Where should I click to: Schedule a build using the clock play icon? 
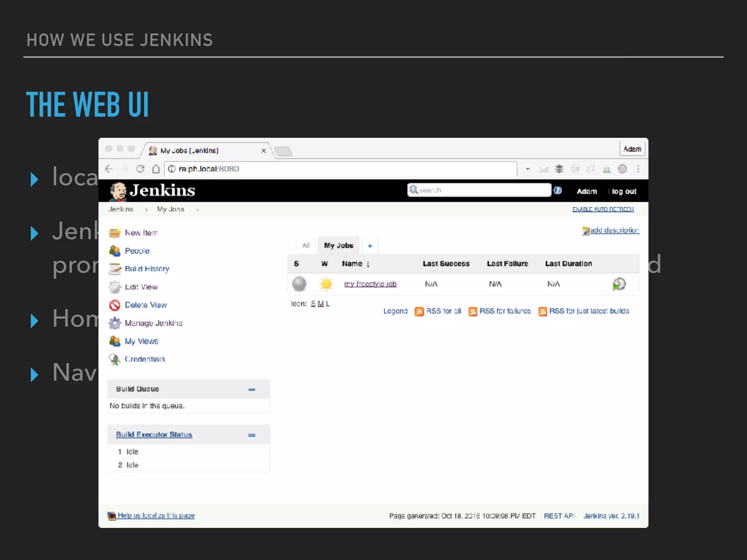tap(619, 284)
